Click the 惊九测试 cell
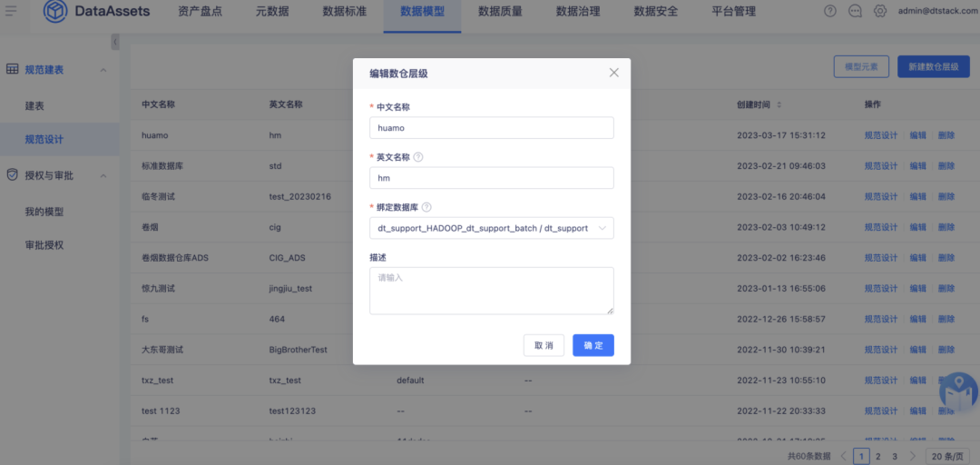Screen dimensions: 980x465 pyautogui.click(x=158, y=289)
